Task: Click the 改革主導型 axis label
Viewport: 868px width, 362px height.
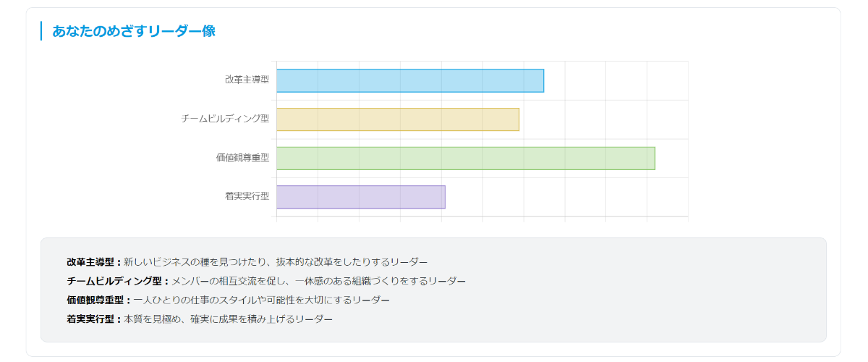Action: point(247,80)
